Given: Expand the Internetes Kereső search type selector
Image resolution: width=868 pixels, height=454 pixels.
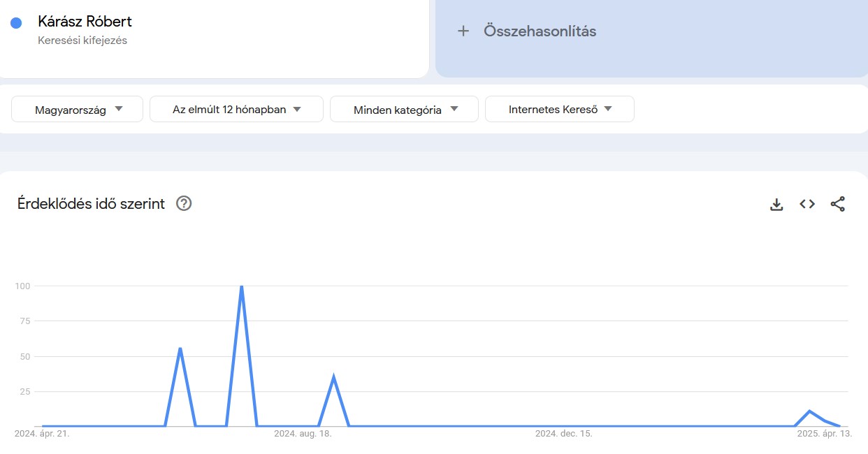Looking at the screenshot, I should click(560, 109).
